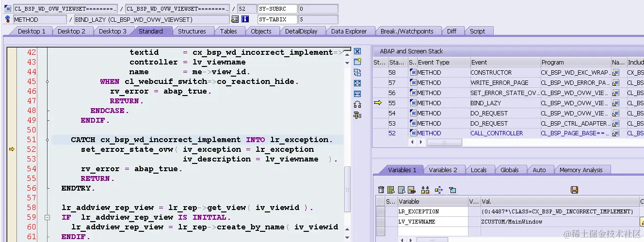Click the orange save diskette icon

click(x=575, y=190)
